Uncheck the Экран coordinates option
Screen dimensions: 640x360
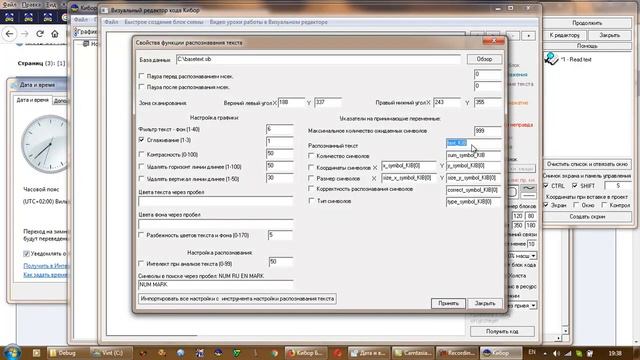pos(546,205)
